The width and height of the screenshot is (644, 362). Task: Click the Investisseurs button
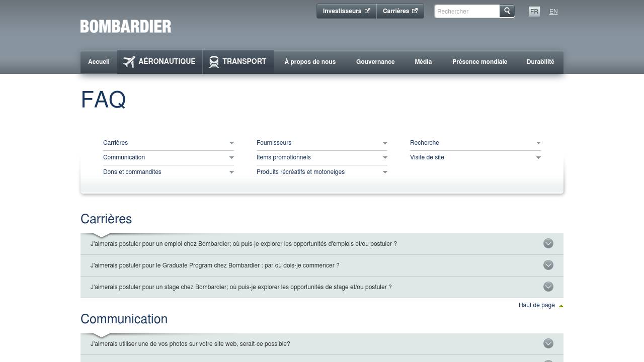coord(347,11)
